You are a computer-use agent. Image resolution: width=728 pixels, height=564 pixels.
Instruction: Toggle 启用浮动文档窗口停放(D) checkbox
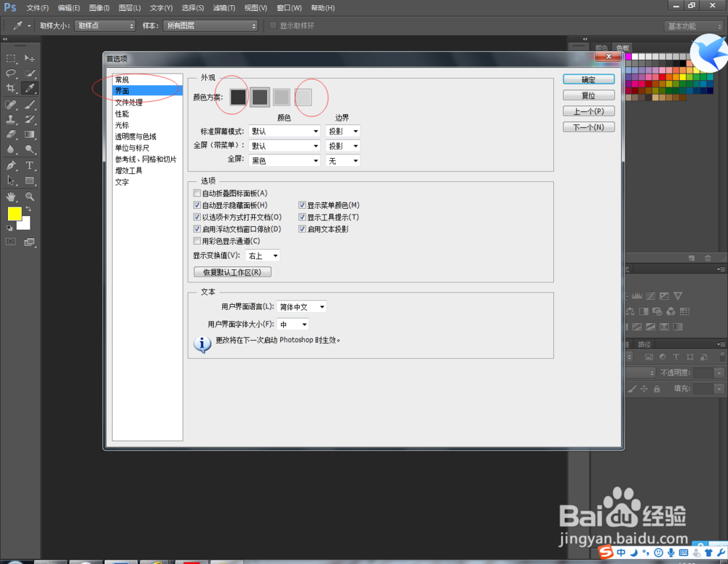pos(197,229)
